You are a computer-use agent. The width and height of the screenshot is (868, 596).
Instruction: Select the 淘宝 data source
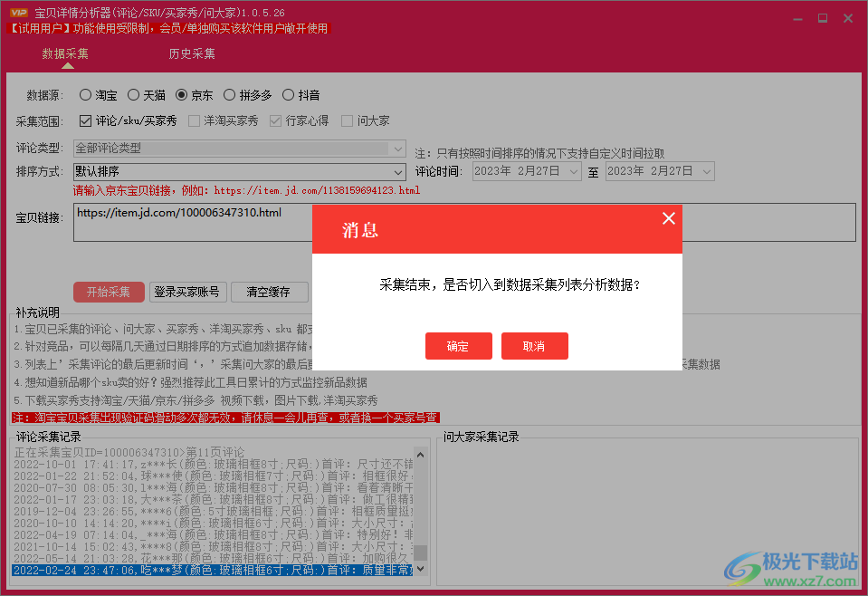86,94
